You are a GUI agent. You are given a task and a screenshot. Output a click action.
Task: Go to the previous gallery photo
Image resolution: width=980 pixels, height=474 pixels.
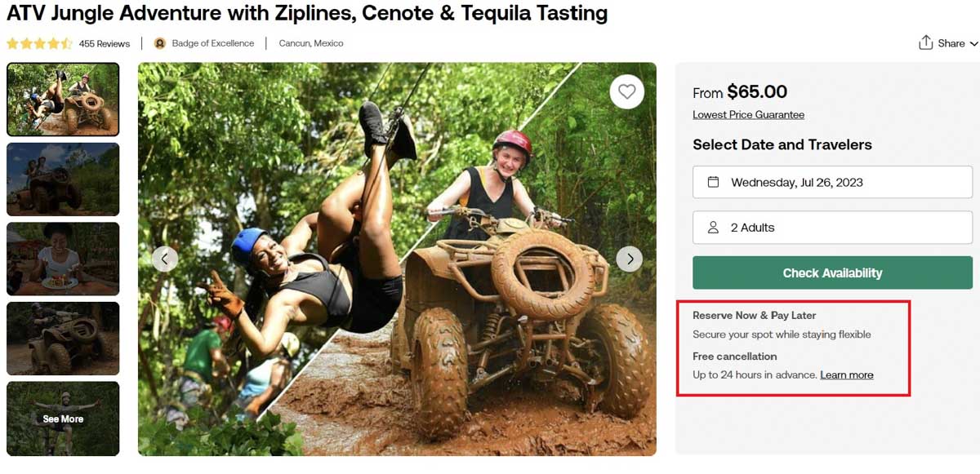pos(165,259)
